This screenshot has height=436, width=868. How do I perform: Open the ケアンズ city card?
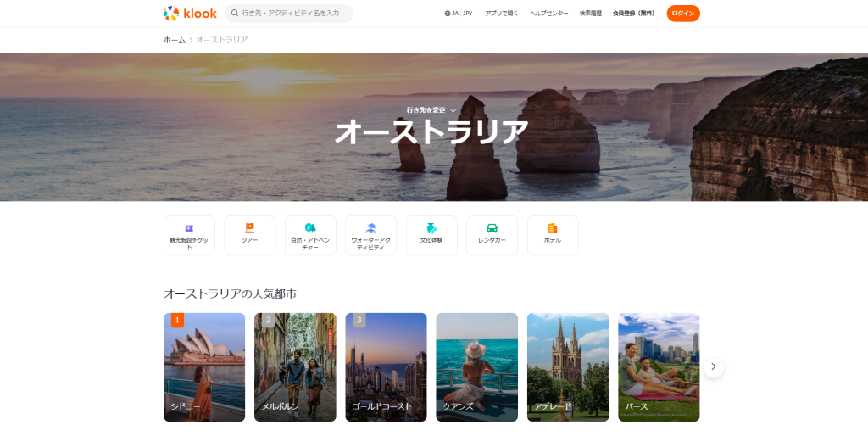coord(476,367)
